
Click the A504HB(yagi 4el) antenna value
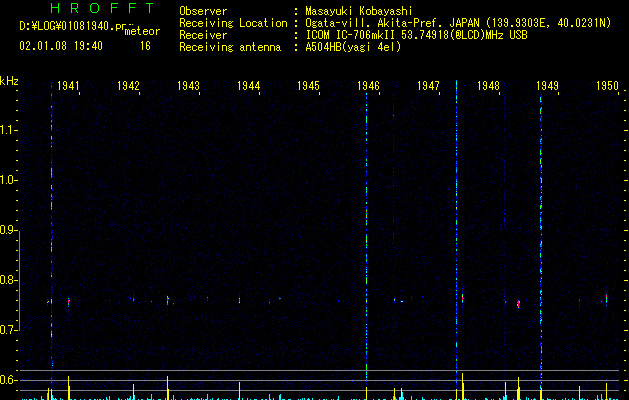coord(353,47)
